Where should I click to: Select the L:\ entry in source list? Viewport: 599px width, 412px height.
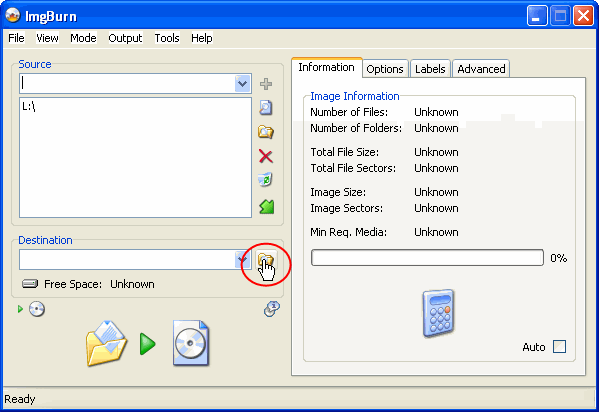(29, 107)
